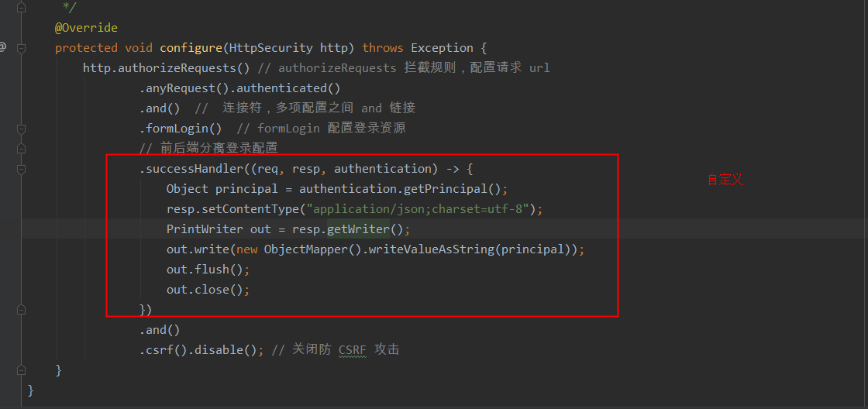Viewport: 868px width, 409px height.
Task: Click the out.flush() statement
Action: (208, 270)
